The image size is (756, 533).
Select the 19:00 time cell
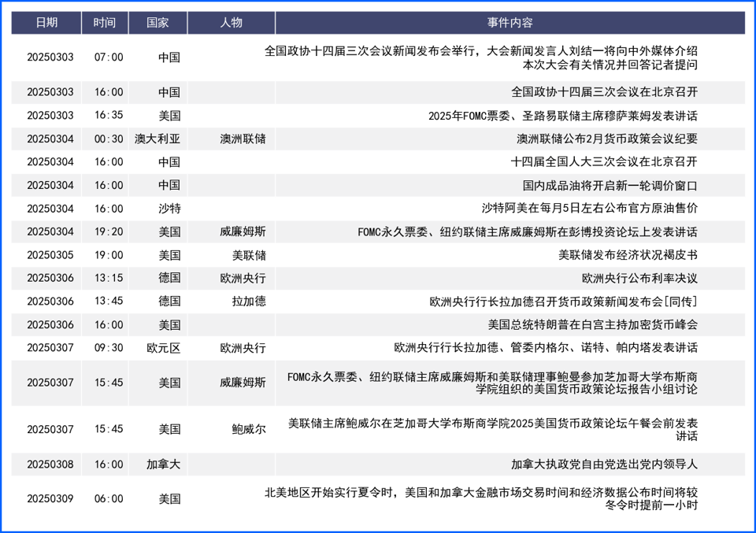(109, 255)
